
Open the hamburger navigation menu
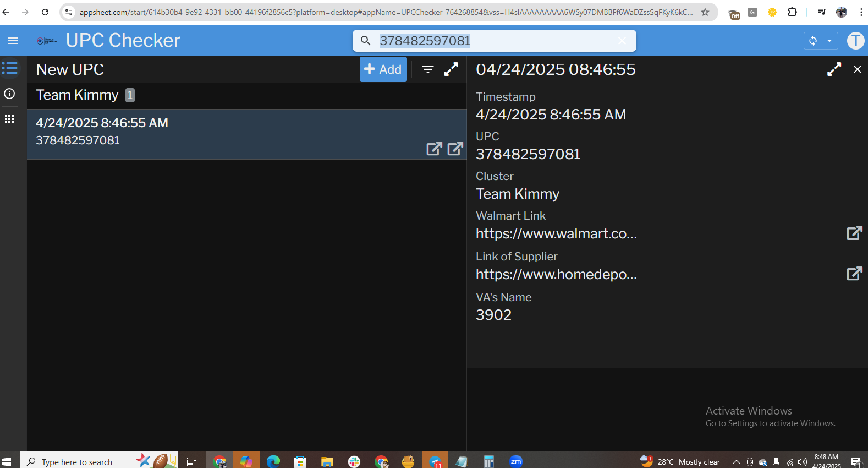13,41
